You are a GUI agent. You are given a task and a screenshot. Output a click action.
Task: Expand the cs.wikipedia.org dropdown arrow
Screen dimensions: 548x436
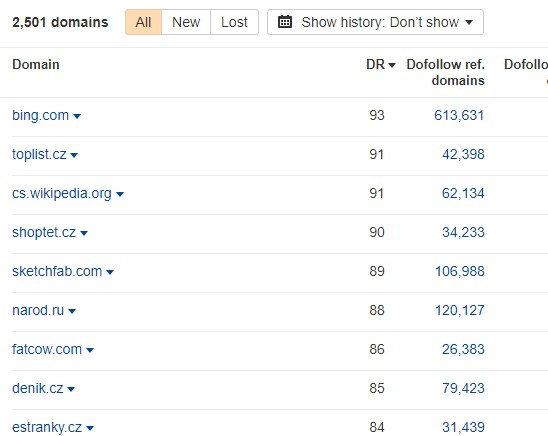pyautogui.click(x=120, y=194)
